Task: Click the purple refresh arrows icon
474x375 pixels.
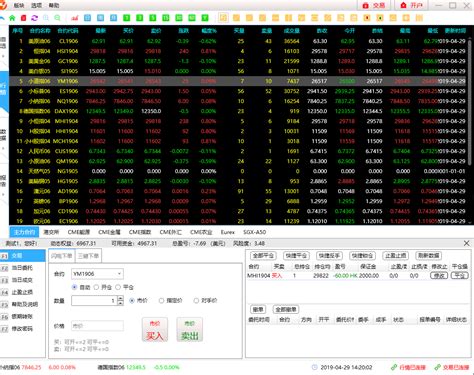Action: (x=34, y=18)
